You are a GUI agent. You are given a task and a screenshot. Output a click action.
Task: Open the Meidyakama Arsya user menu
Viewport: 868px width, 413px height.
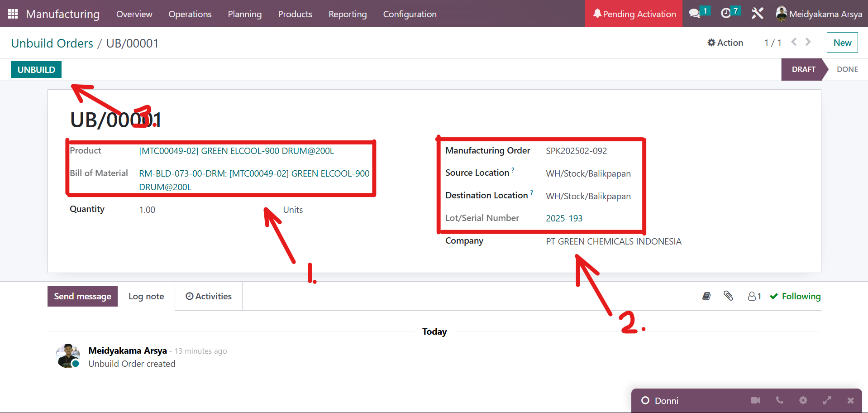(819, 14)
